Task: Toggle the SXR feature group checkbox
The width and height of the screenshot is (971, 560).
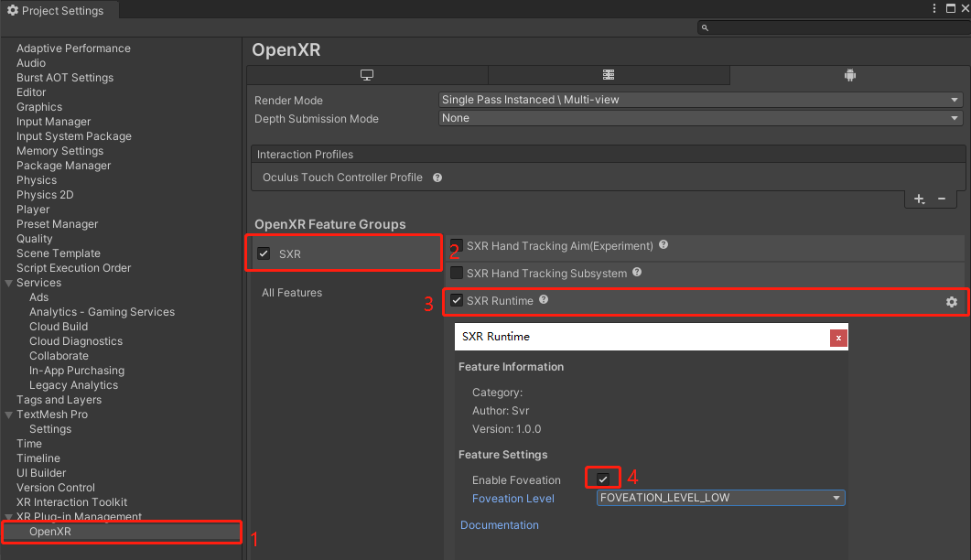Action: 264,254
